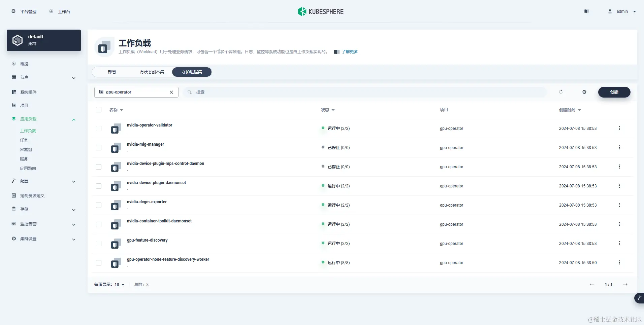Check the gpu-feature-discovery row checkbox
This screenshot has height=325, width=644.
(x=99, y=244)
